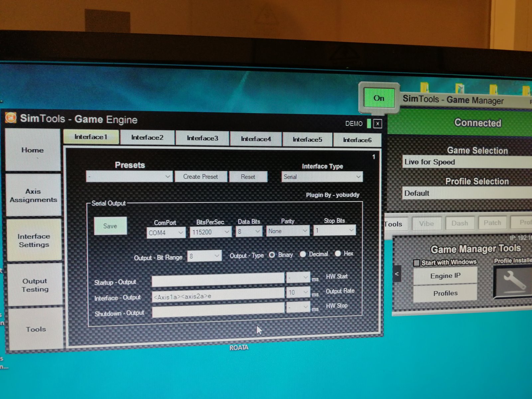Close the Game Engine window
The width and height of the screenshot is (532, 399).
tap(377, 124)
